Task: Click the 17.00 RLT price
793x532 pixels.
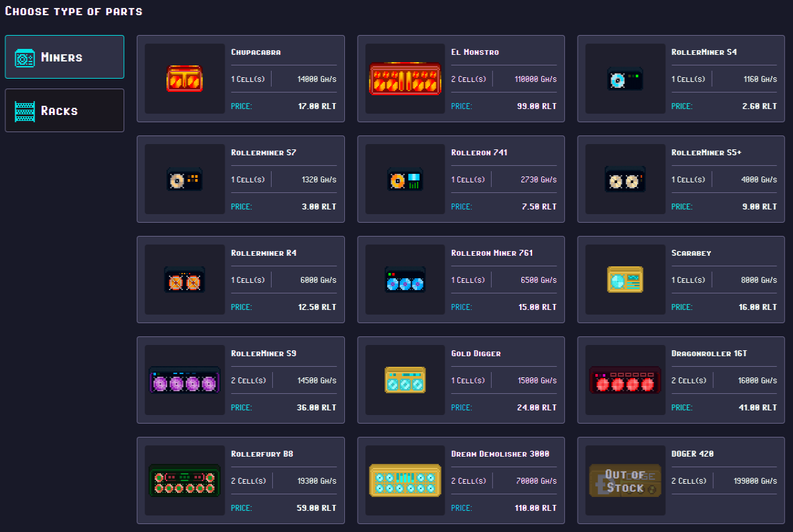Action: pyautogui.click(x=317, y=106)
